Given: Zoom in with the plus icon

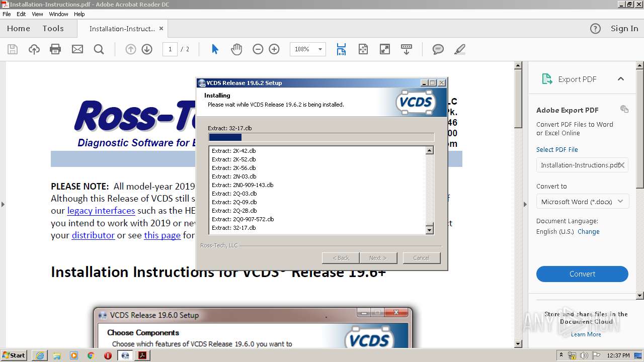Looking at the screenshot, I should 274,49.
